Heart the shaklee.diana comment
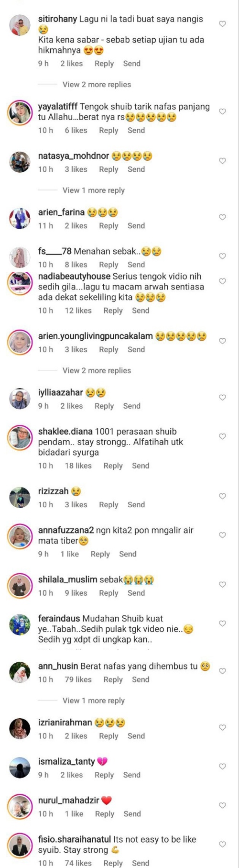239x868 pixels. (x=222, y=436)
